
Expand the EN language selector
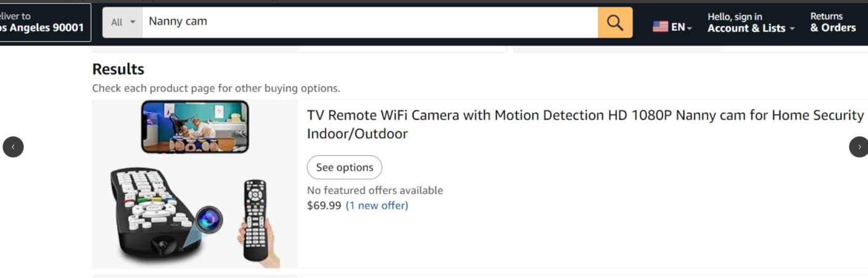coord(681,27)
